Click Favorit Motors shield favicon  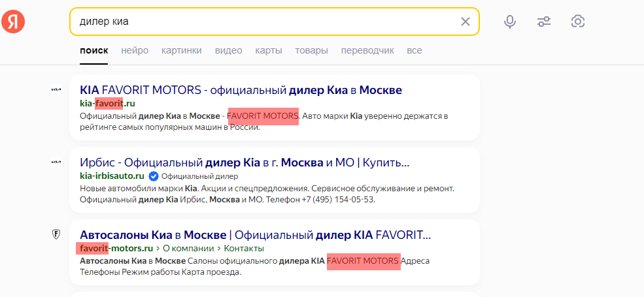(56, 234)
